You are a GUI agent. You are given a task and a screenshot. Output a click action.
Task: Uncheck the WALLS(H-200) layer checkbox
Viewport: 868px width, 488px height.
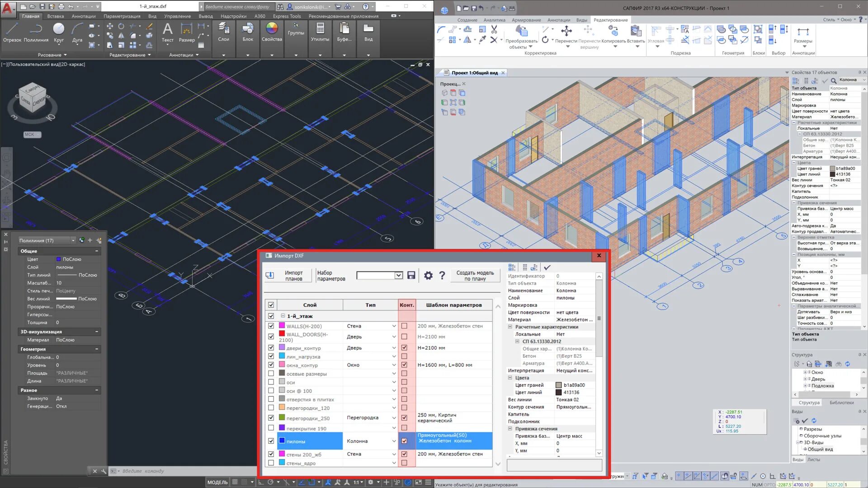tap(271, 326)
